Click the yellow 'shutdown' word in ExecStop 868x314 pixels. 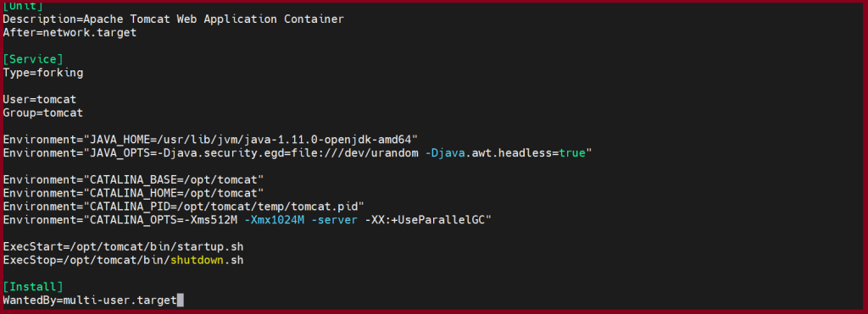coord(197,260)
